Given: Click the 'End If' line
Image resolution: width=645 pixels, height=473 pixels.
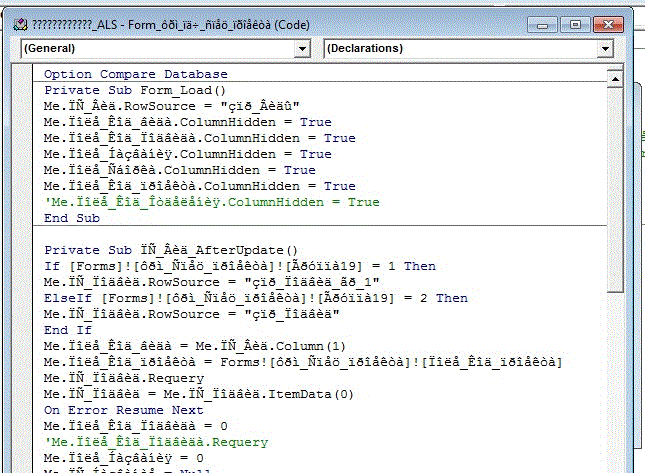Looking at the screenshot, I should 68,330.
